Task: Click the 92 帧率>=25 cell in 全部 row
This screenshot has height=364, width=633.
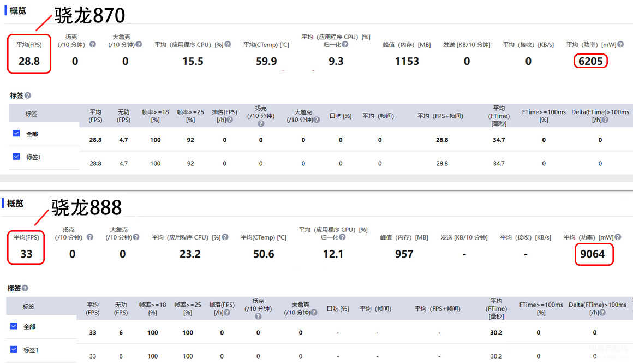Action: tap(190, 140)
